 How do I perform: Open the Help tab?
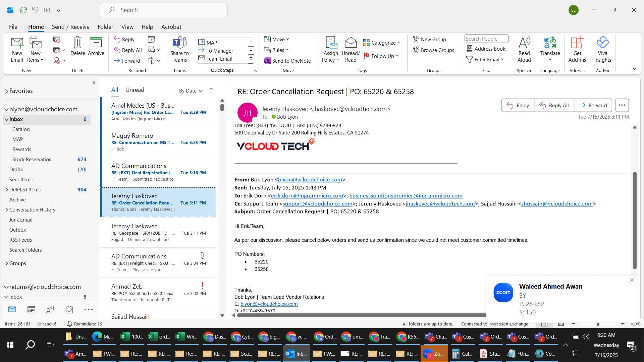coord(147,27)
